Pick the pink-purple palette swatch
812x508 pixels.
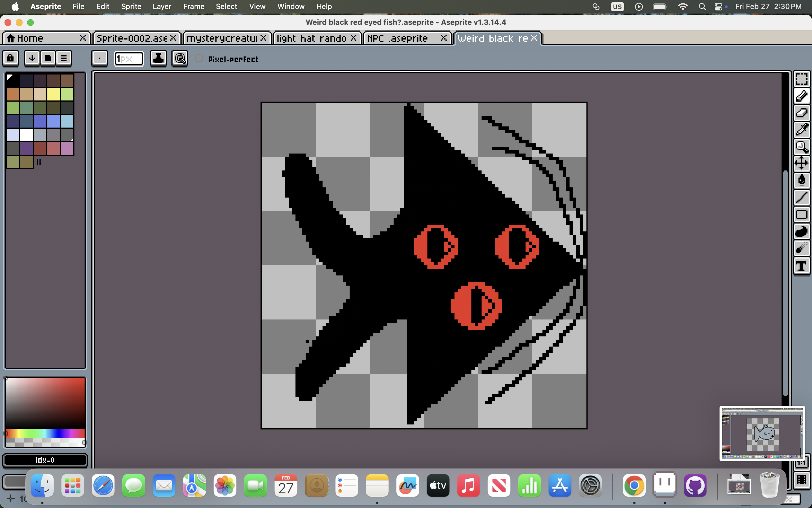[67, 148]
